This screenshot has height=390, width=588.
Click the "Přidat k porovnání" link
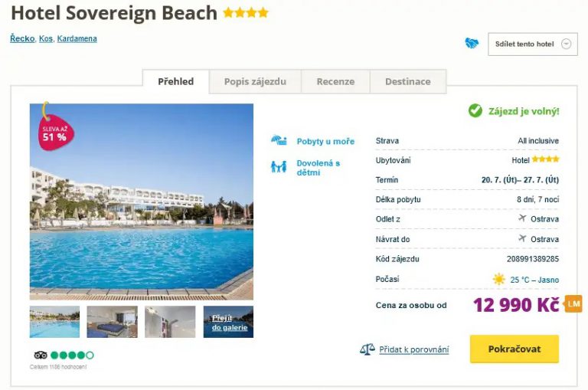pos(414,349)
